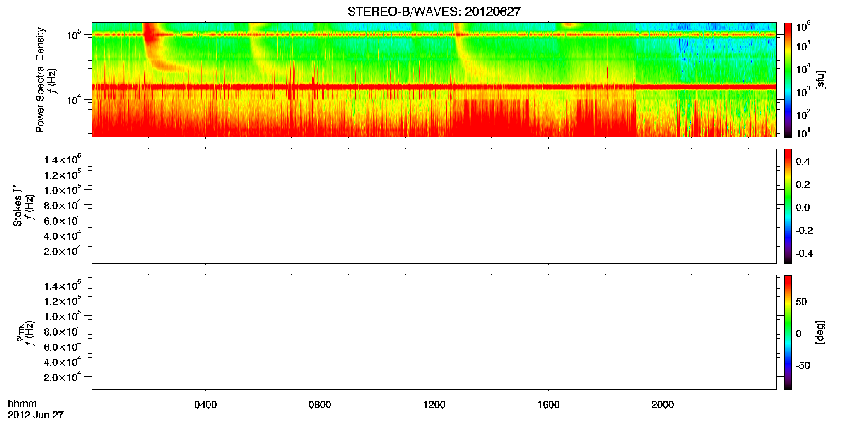The height and width of the screenshot is (447, 868).
Task: Click the 10⁶ tick on the sfu color bar
Action: click(803, 26)
